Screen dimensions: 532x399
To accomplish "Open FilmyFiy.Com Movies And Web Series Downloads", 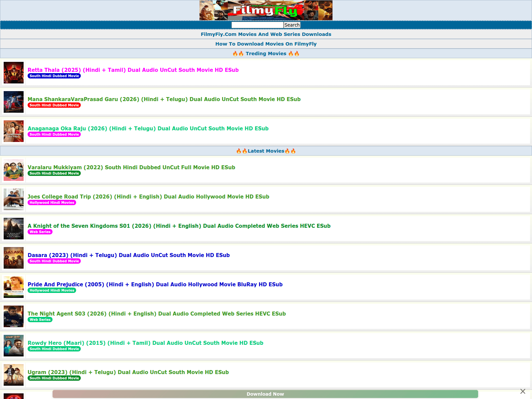I will [x=266, y=34].
